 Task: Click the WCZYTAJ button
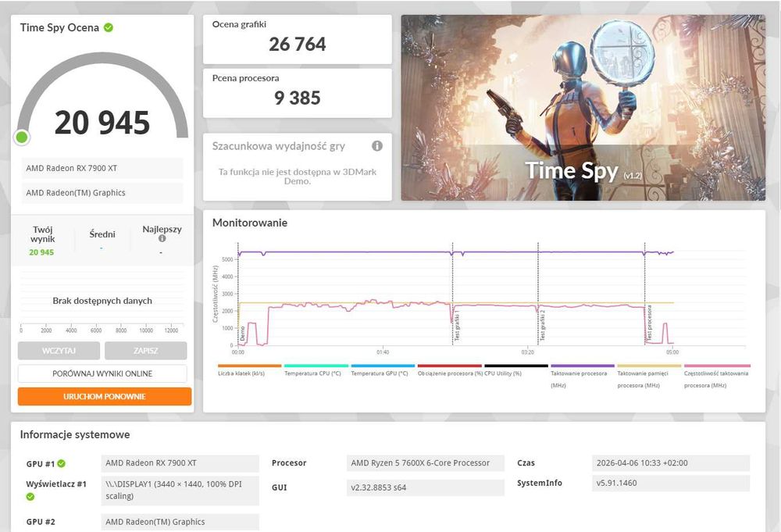point(59,351)
